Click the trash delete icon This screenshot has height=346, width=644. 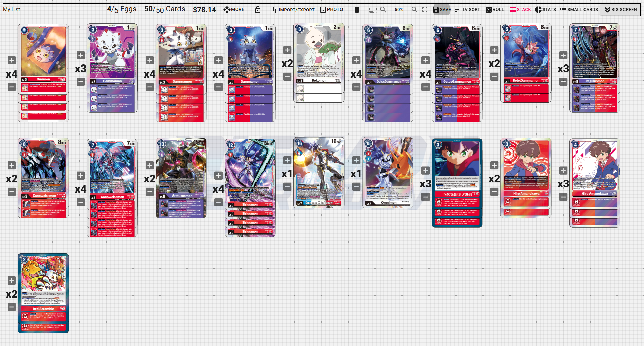(x=357, y=10)
